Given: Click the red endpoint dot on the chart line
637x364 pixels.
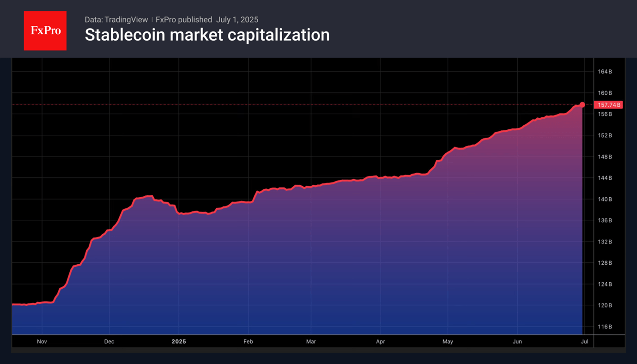Looking at the screenshot, I should [x=582, y=105].
